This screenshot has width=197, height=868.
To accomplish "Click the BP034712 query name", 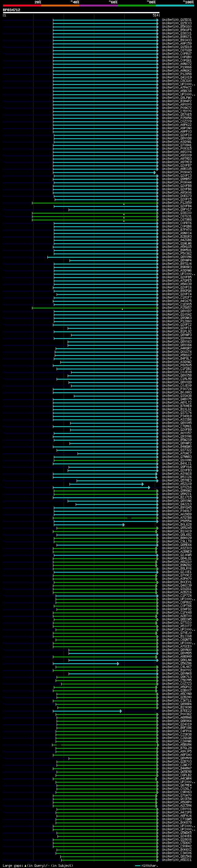I will pos(11,10).
